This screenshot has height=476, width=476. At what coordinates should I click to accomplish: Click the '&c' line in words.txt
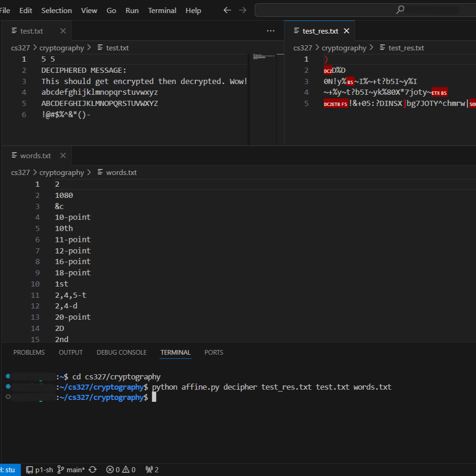(59, 206)
